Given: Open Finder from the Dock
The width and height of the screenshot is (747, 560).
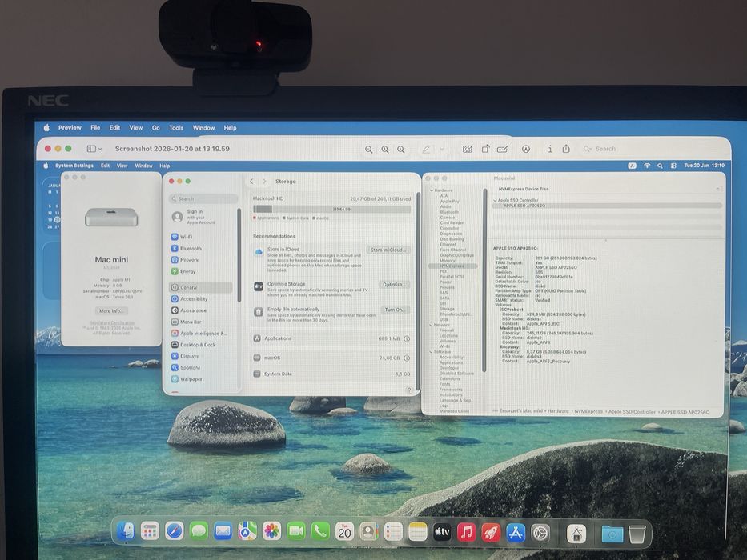Looking at the screenshot, I should pyautogui.click(x=126, y=531).
